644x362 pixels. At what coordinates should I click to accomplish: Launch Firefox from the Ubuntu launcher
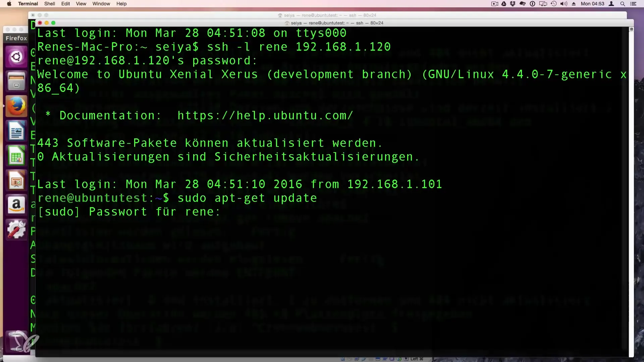[16, 106]
